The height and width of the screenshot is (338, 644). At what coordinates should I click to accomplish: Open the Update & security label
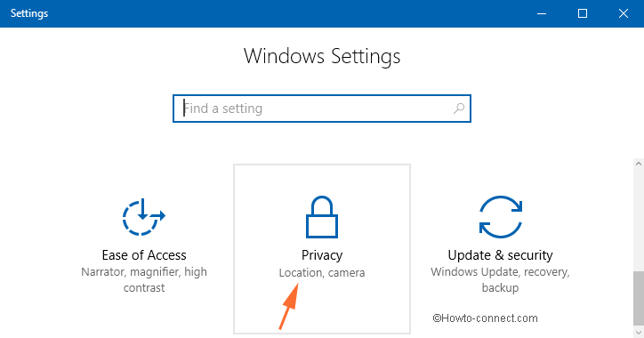(500, 255)
